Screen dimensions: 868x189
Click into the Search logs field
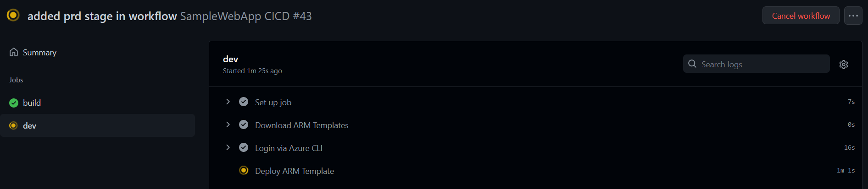point(762,64)
